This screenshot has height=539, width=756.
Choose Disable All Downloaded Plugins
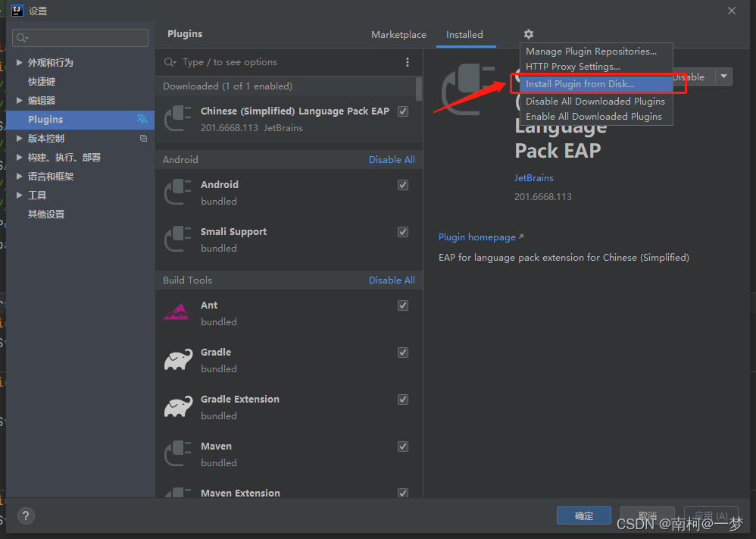coord(595,102)
